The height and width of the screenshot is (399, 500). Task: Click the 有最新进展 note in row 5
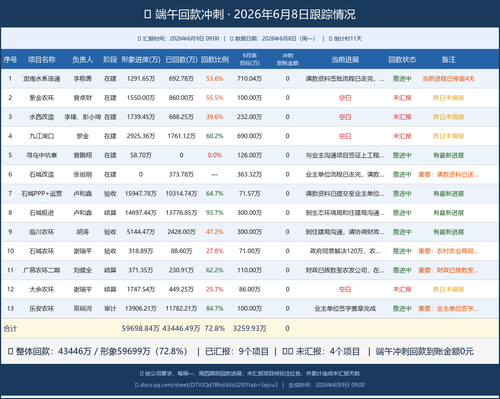(x=448, y=155)
